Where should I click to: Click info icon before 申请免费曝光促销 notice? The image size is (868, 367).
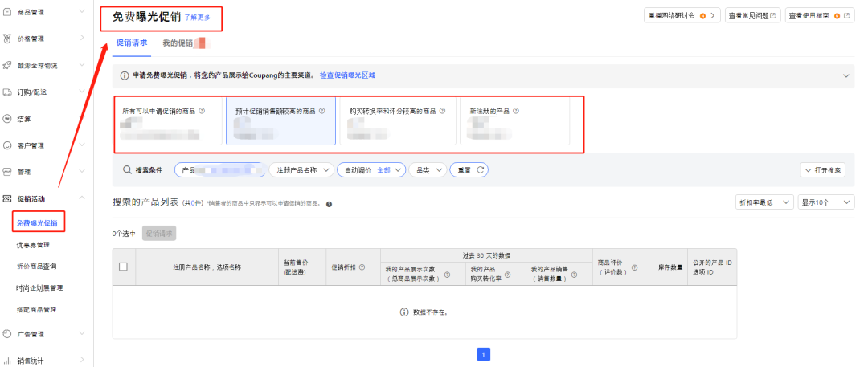tap(125, 75)
